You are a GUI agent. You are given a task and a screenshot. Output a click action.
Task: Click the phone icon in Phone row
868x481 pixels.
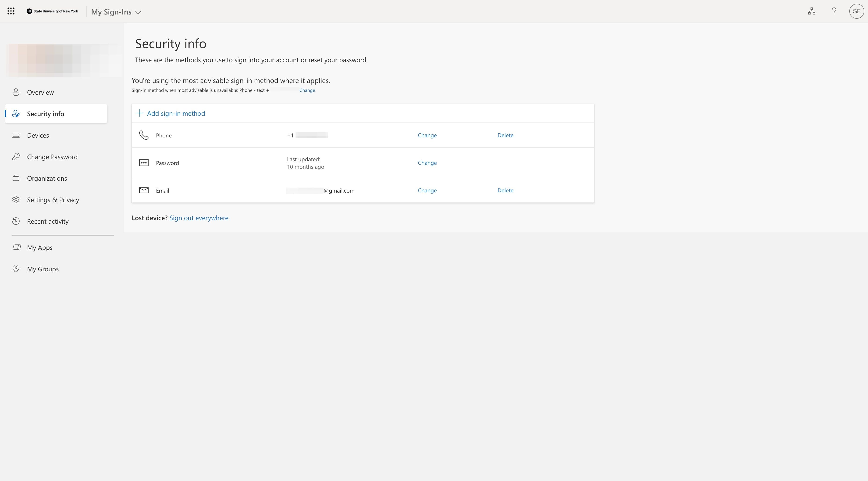pyautogui.click(x=144, y=135)
